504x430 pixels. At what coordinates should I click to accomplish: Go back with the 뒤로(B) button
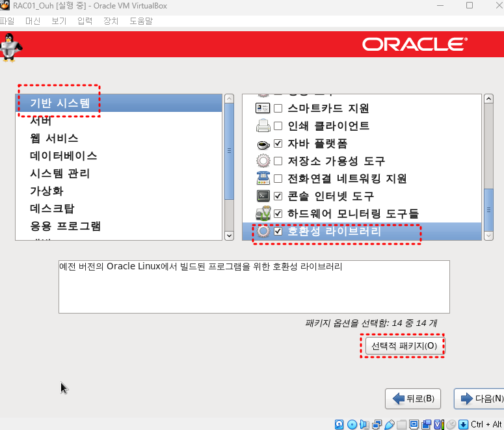point(413,399)
